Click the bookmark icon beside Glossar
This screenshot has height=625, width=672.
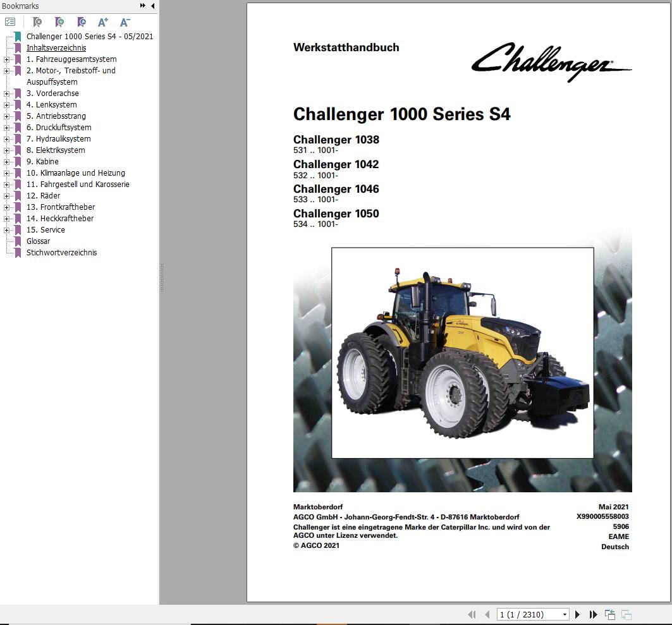pos(18,241)
